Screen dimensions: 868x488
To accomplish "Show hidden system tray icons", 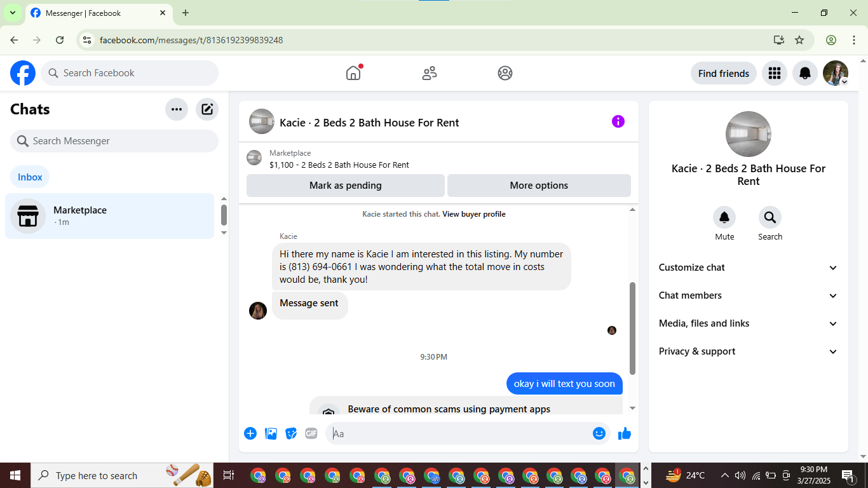I will pyautogui.click(x=724, y=475).
